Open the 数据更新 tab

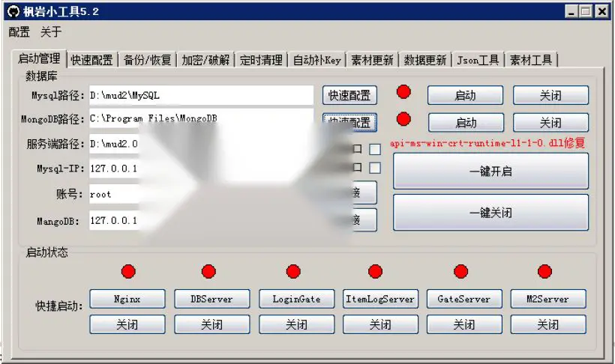click(x=425, y=60)
